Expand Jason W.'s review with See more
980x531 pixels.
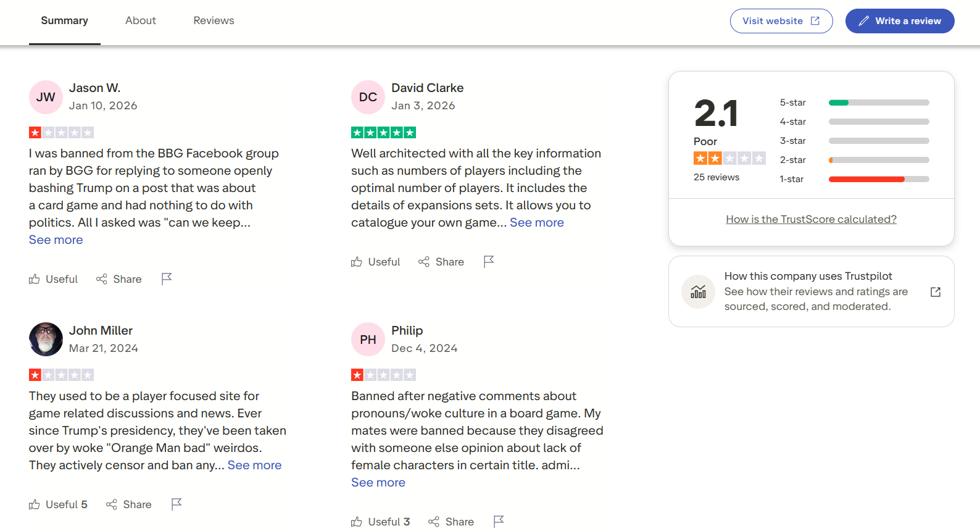pos(56,240)
